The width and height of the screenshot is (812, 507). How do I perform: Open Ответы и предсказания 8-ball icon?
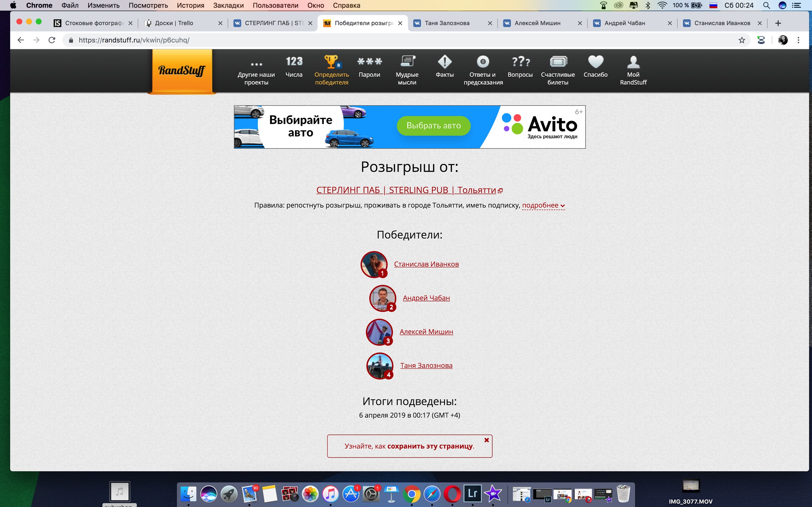[x=483, y=62]
